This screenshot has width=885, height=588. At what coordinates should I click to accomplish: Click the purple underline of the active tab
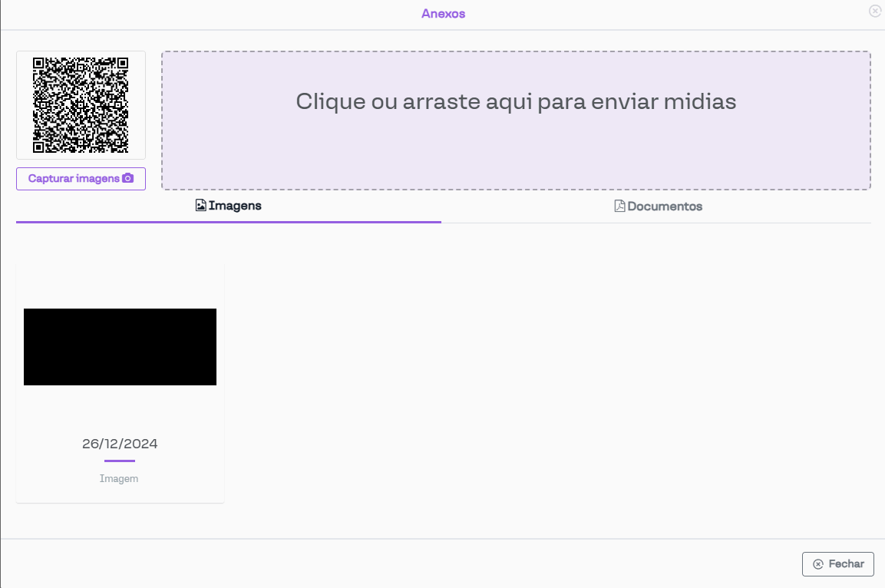(x=229, y=222)
